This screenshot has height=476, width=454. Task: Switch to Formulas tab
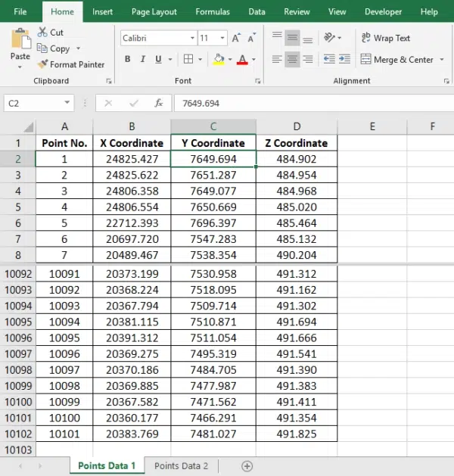click(213, 11)
